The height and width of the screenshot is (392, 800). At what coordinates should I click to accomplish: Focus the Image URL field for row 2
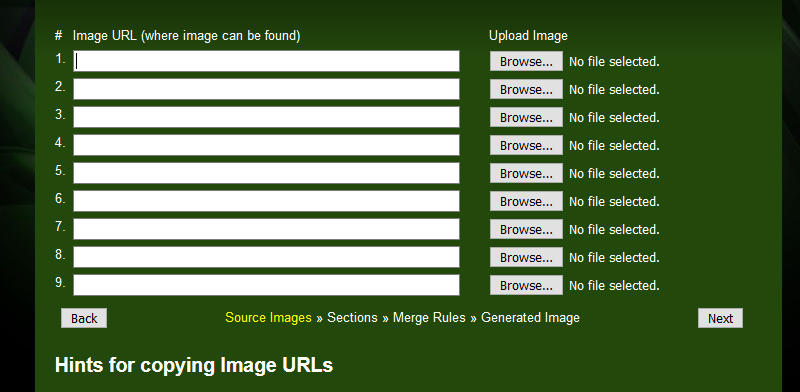pos(266,89)
